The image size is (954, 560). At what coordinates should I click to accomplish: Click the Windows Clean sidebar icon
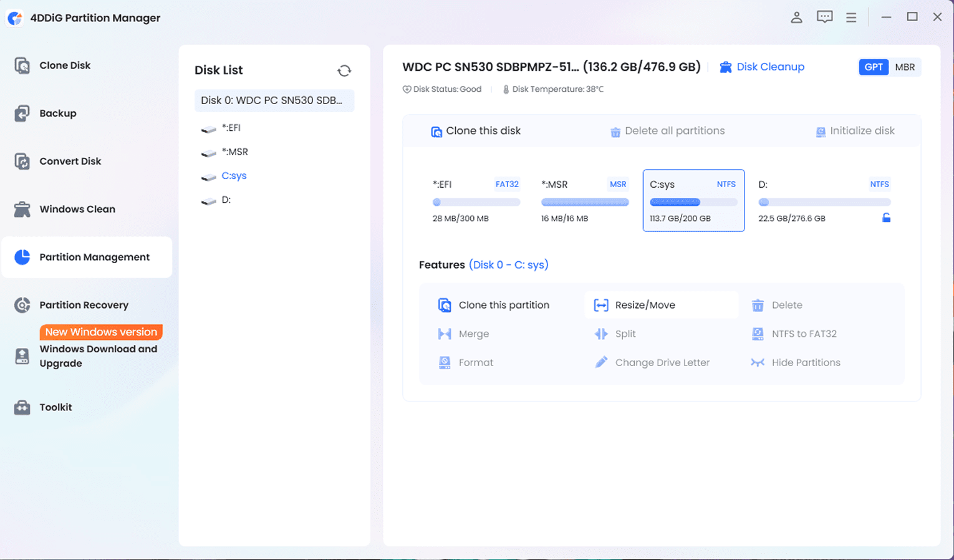[22, 210]
